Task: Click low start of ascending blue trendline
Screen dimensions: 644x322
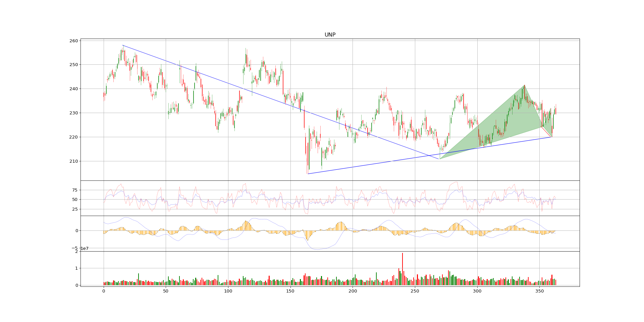Action: [308, 174]
